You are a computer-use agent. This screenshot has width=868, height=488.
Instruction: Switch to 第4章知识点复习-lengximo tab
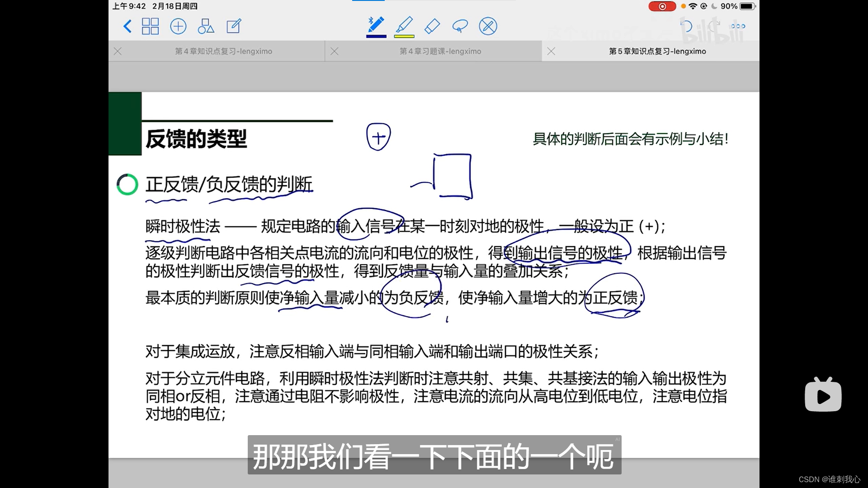tap(223, 52)
